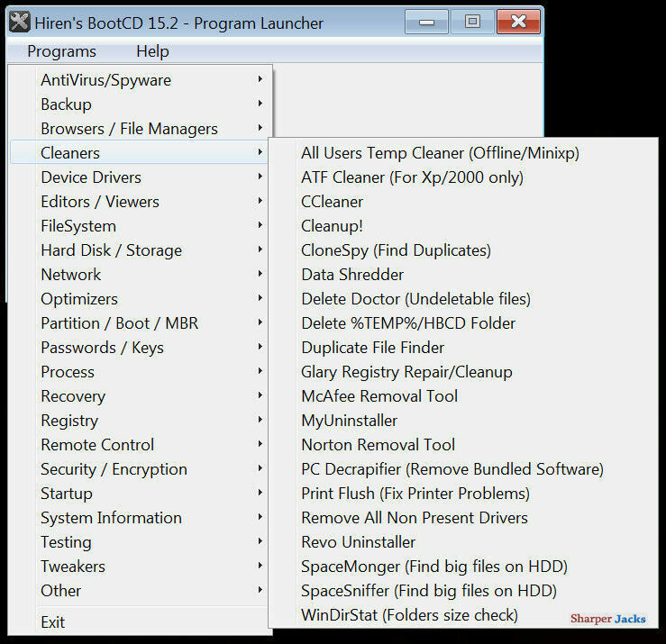
Task: Launch Revo Uninstaller
Action: (463, 541)
